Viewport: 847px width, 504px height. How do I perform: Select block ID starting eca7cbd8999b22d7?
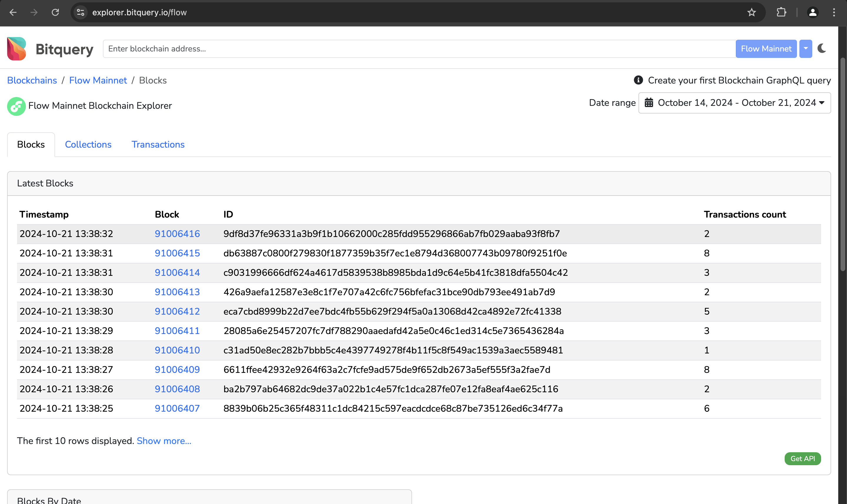(392, 311)
